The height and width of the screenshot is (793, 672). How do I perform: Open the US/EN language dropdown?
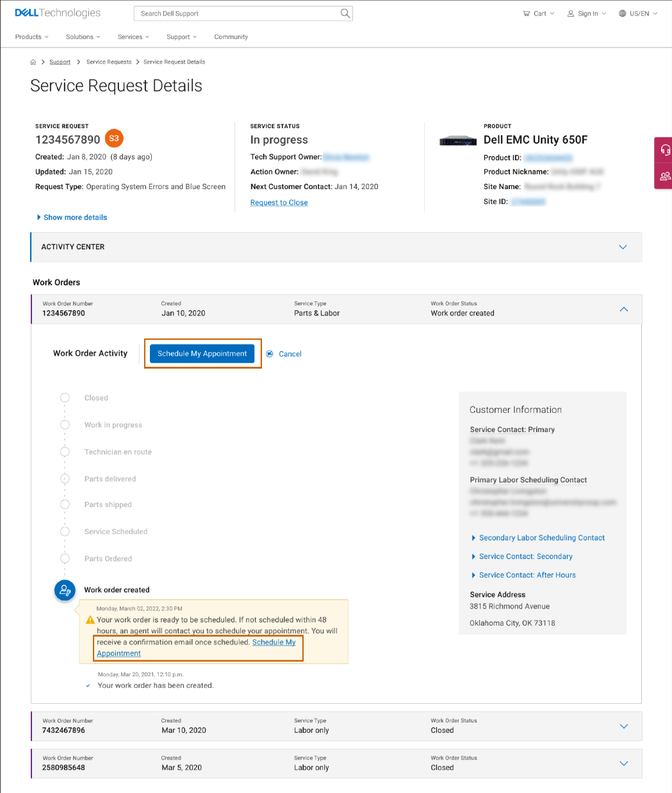click(x=638, y=13)
